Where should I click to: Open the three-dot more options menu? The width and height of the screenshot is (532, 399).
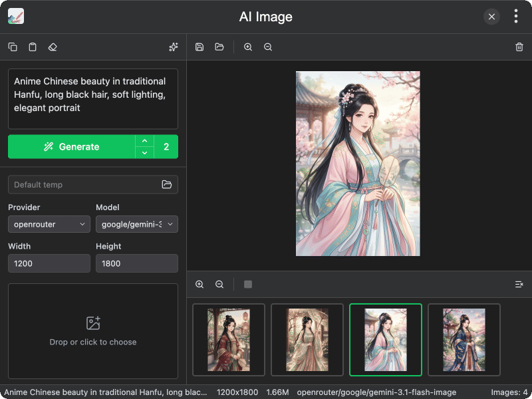coord(516,16)
